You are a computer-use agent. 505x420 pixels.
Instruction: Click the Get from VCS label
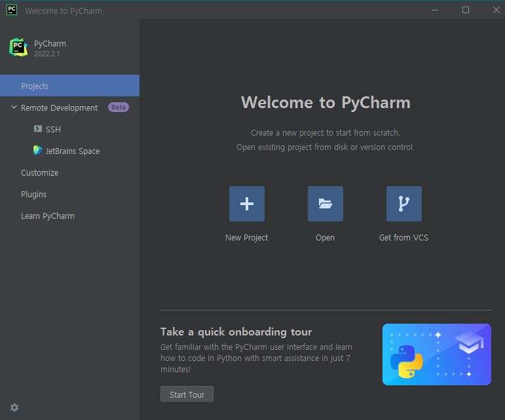(404, 238)
